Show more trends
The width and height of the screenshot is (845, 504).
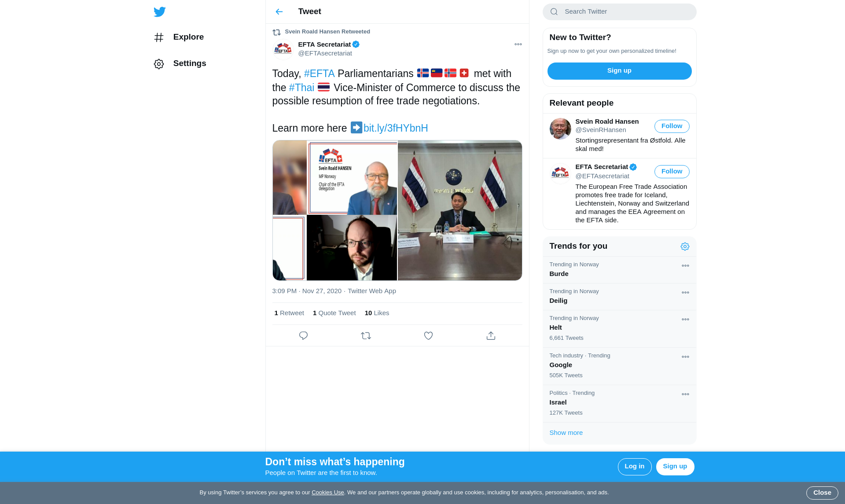[x=566, y=433]
